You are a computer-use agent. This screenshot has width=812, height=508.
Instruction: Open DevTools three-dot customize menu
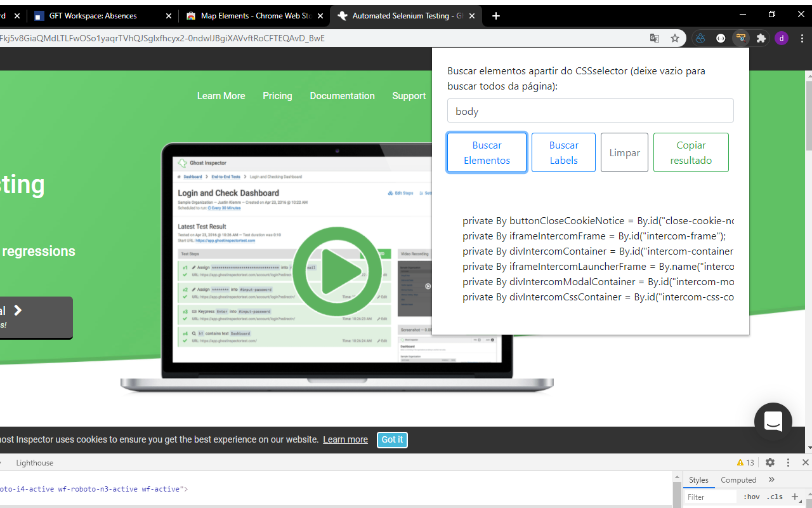point(788,462)
